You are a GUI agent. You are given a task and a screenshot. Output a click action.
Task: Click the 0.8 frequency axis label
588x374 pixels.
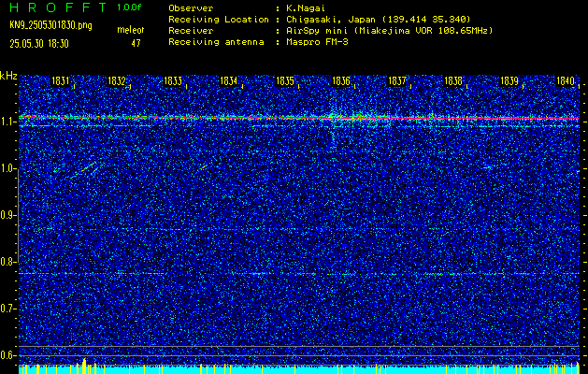(7, 262)
